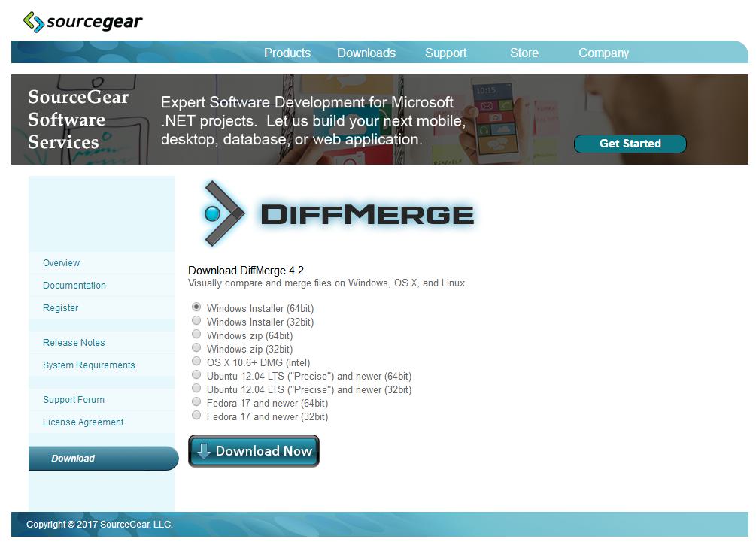Screen dimensions: 756x542
Task: Click the Download Now button
Action: pyautogui.click(x=254, y=451)
